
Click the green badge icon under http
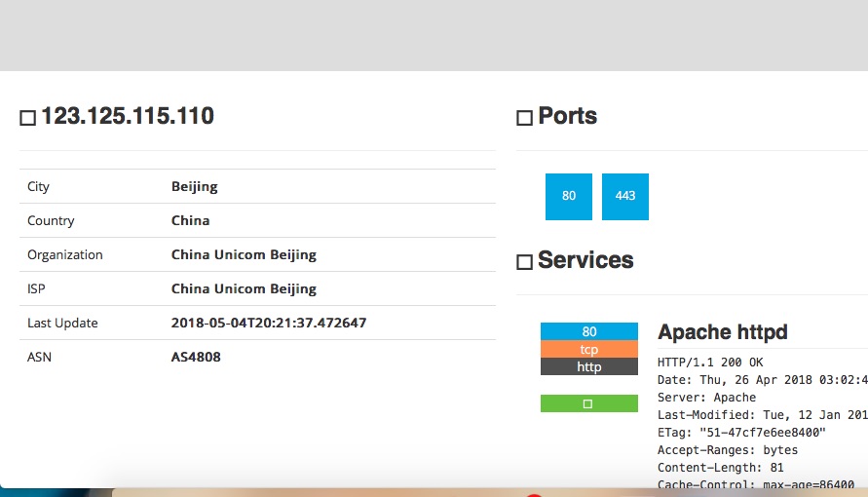pyautogui.click(x=588, y=403)
